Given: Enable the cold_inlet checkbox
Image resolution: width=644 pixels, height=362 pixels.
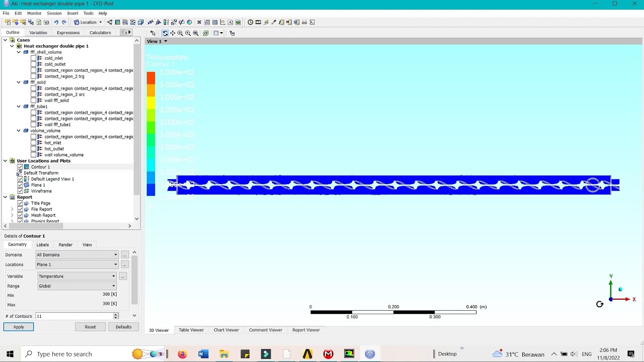Looking at the screenshot, I should pyautogui.click(x=34, y=58).
